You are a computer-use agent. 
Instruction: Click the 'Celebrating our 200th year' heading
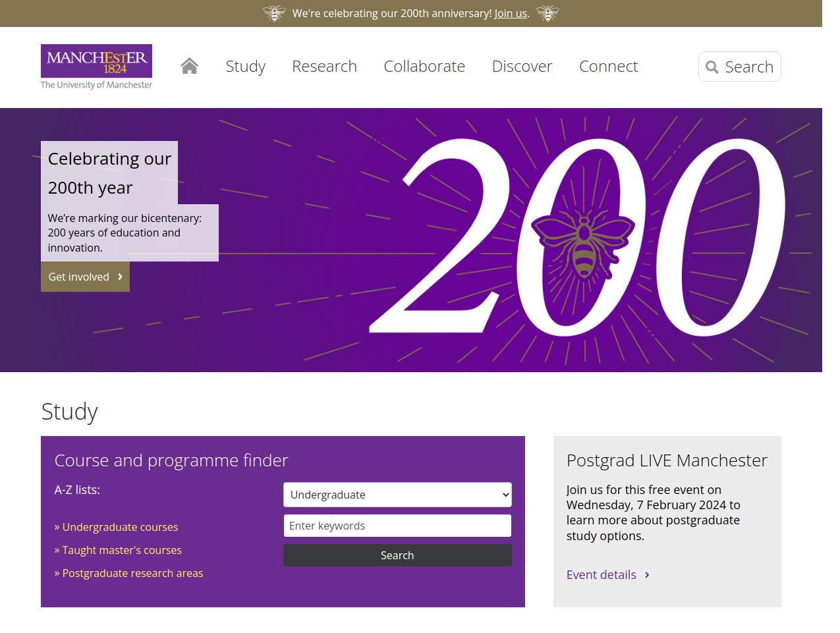pos(109,173)
